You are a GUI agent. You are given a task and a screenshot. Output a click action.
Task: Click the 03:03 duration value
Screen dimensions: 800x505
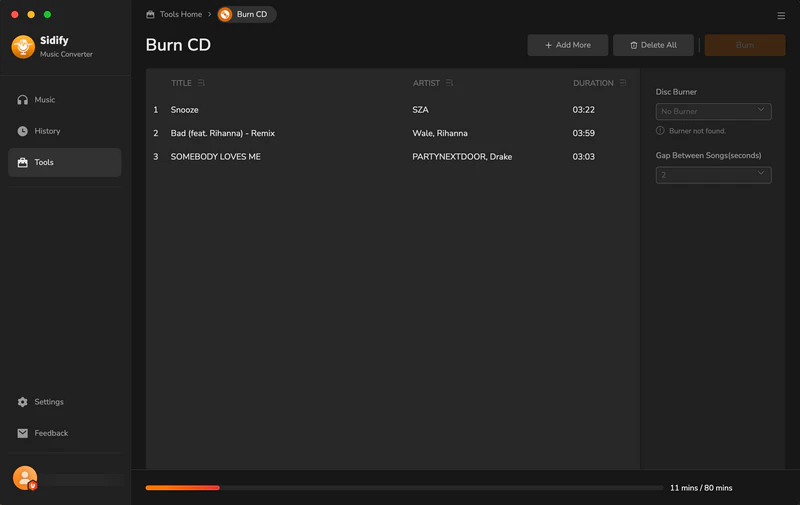click(583, 157)
